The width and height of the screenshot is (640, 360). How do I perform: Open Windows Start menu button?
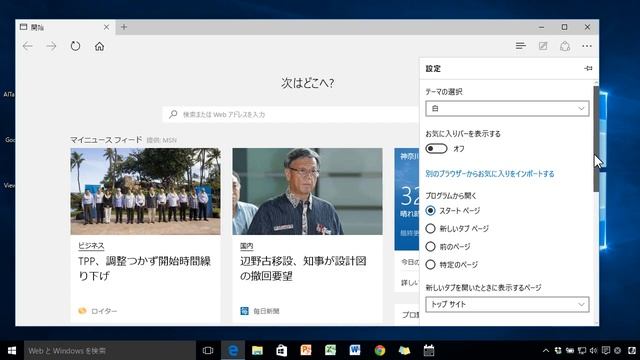[12, 351]
